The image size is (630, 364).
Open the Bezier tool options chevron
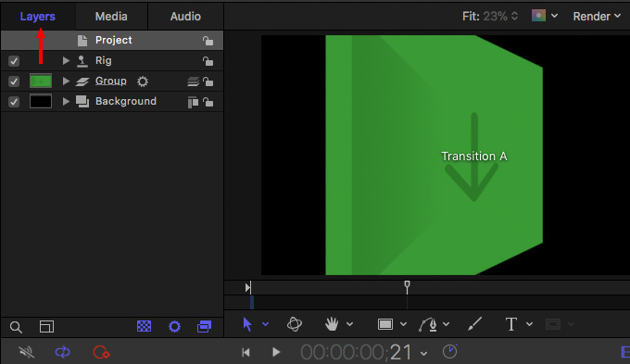[446, 324]
